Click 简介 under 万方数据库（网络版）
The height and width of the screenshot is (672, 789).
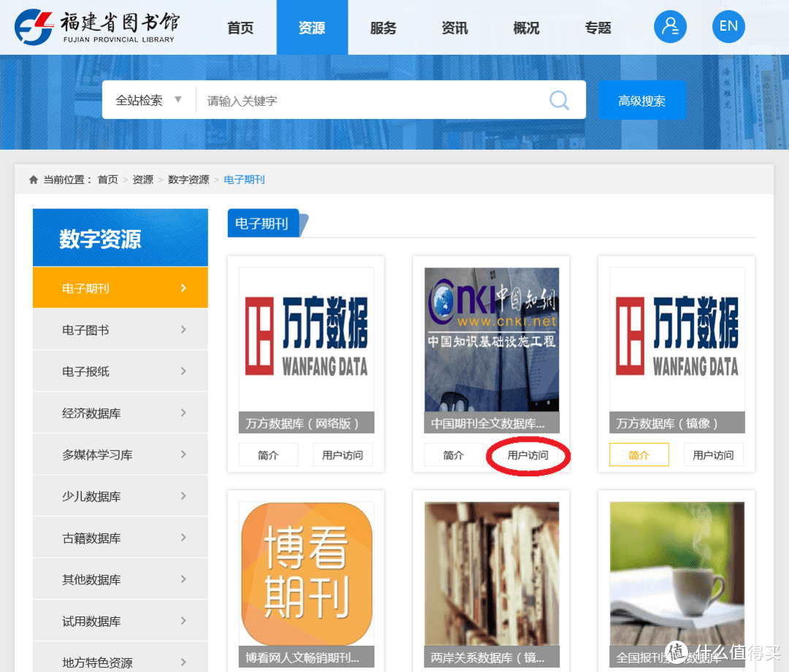pos(268,455)
